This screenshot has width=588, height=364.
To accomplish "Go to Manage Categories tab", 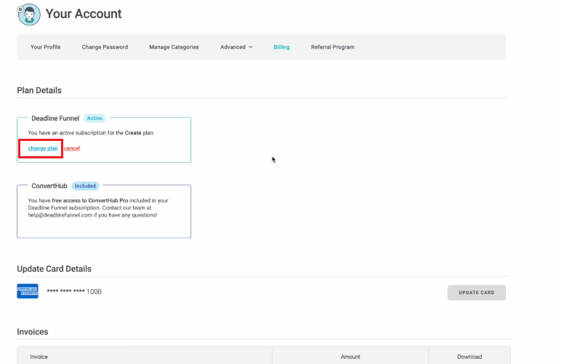I will coord(174,46).
